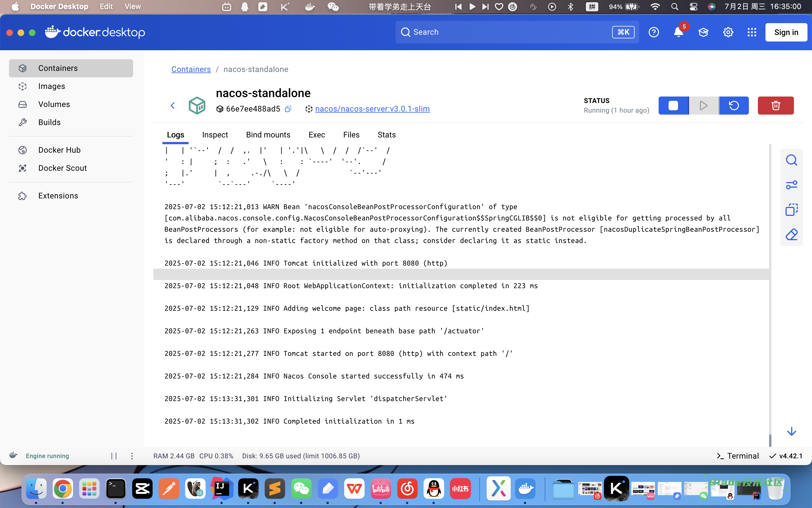Image resolution: width=812 pixels, height=508 pixels.
Task: Open the help question mark icon
Action: coord(654,32)
